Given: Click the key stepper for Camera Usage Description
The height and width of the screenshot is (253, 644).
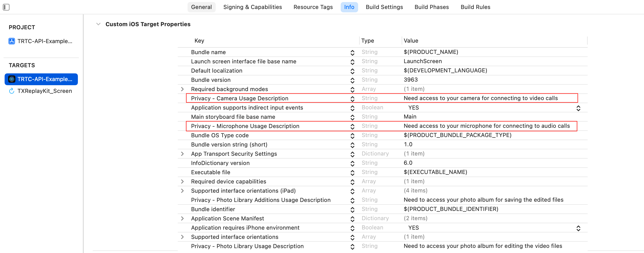Looking at the screenshot, I should coord(352,99).
